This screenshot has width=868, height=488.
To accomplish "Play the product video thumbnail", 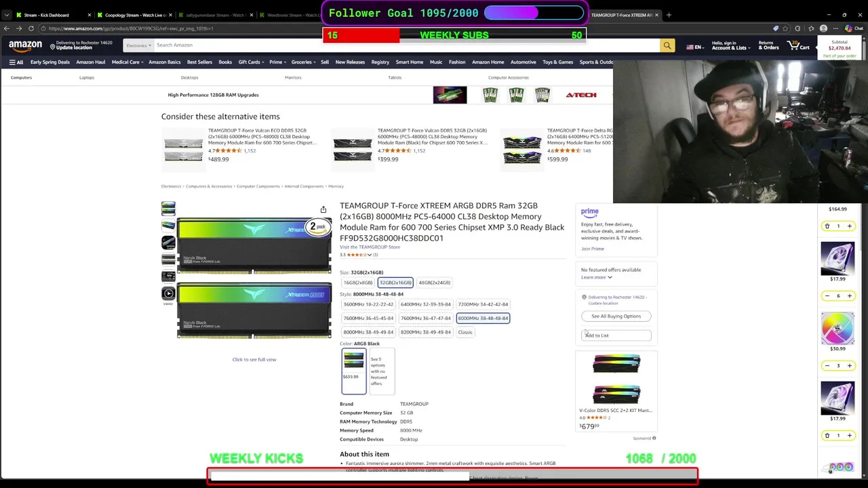I will (168, 293).
